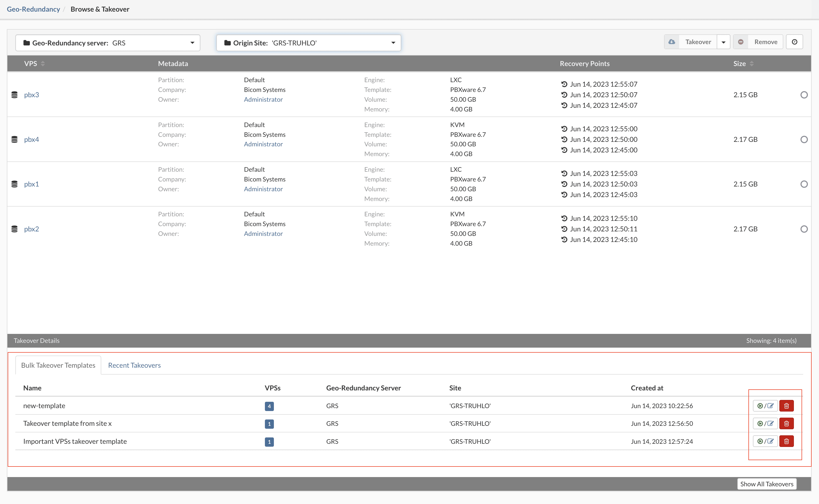Run or edit 'Important VPSs takeover template'

click(765, 441)
